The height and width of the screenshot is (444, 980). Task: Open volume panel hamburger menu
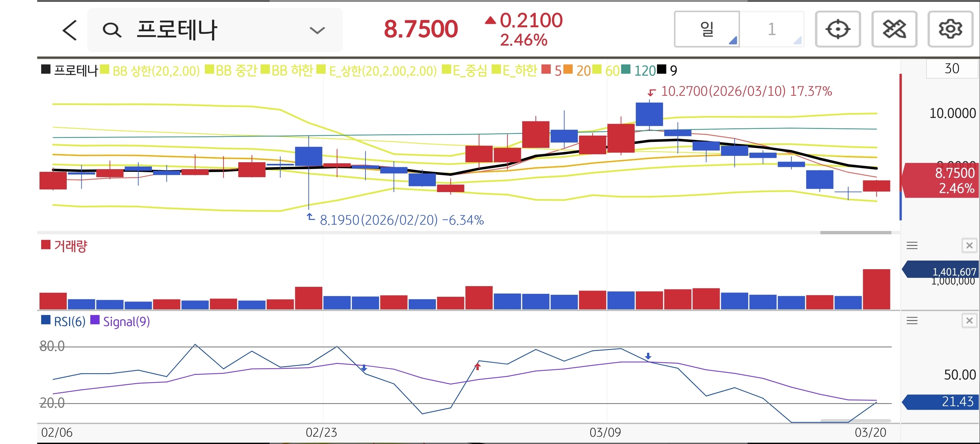912,246
